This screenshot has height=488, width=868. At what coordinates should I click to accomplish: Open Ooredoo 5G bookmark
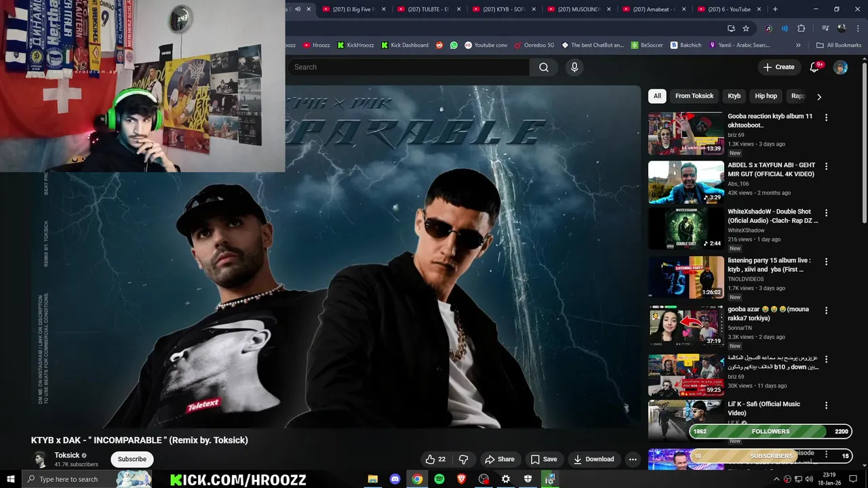534,45
